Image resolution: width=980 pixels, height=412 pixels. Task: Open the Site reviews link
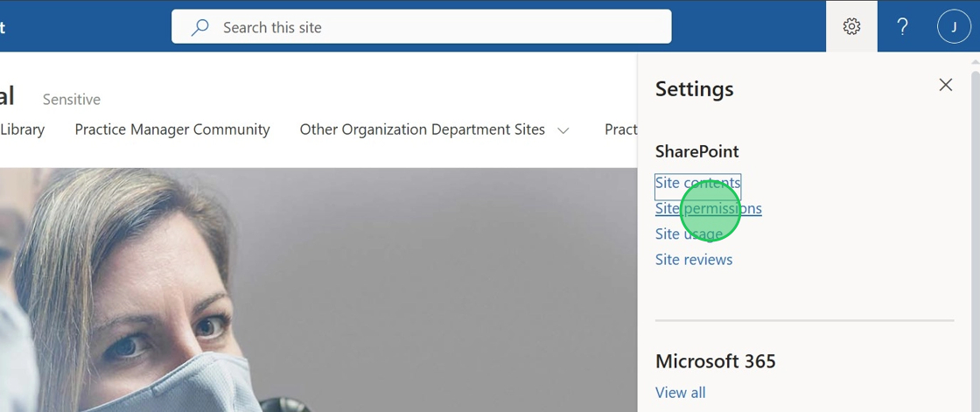[x=694, y=259]
